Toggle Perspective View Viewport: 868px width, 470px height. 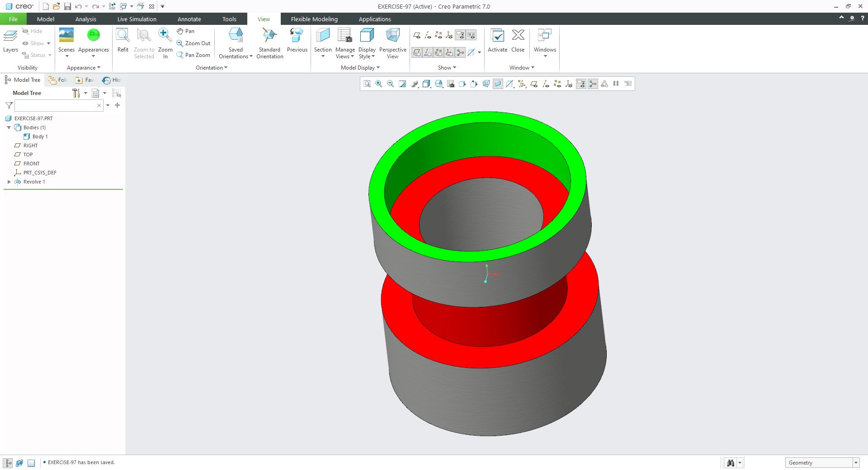(x=392, y=43)
